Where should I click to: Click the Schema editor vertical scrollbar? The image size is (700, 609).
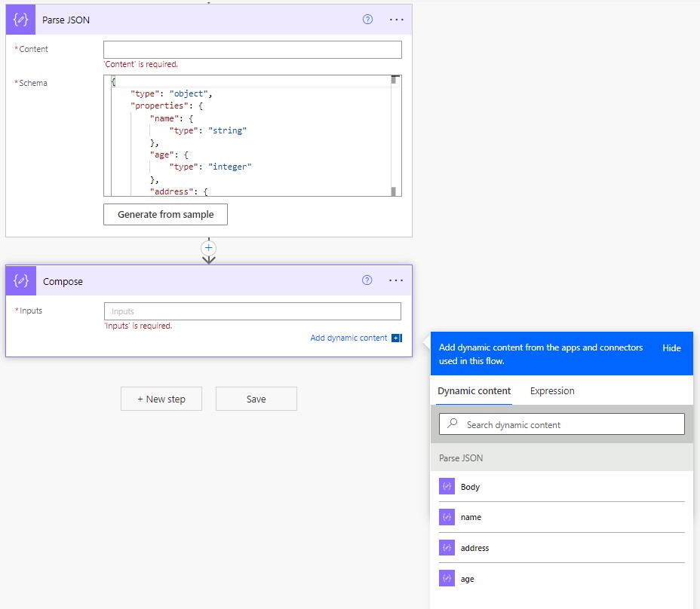[394, 136]
